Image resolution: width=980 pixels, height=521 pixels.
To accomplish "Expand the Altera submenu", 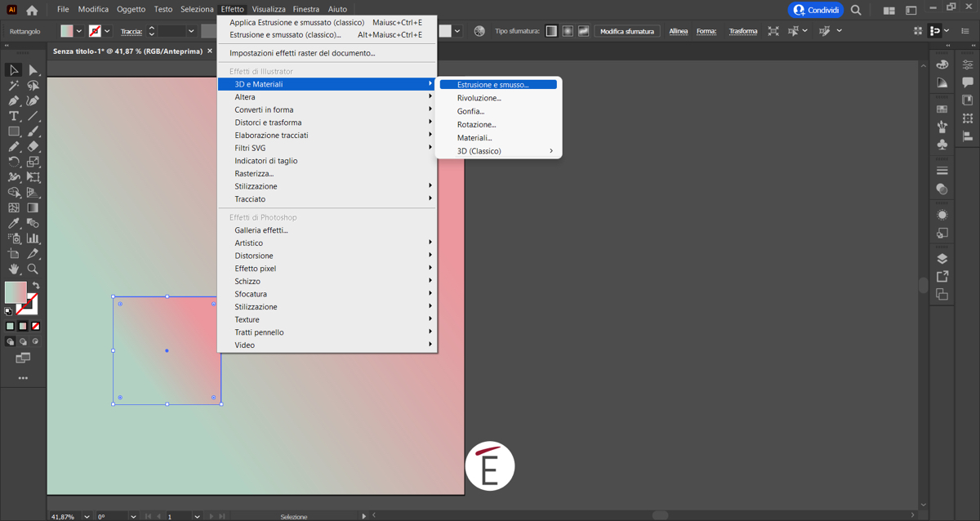I will tap(327, 97).
